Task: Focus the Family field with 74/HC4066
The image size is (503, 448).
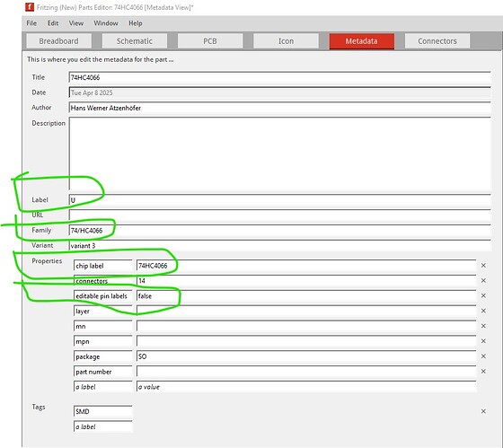Action: tap(279, 230)
